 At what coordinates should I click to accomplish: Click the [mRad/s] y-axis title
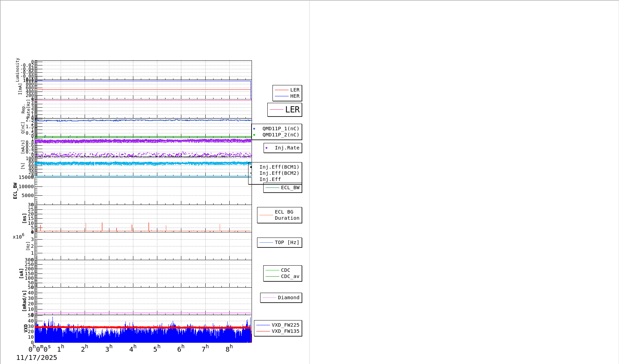point(24,301)
